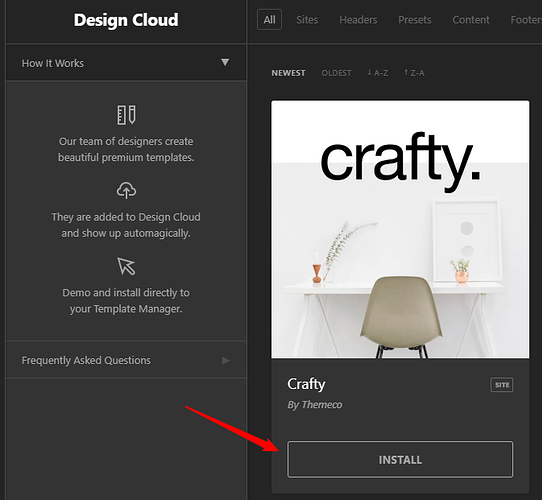Switch to the Presets tab
The image size is (542, 500).
pyautogui.click(x=414, y=20)
